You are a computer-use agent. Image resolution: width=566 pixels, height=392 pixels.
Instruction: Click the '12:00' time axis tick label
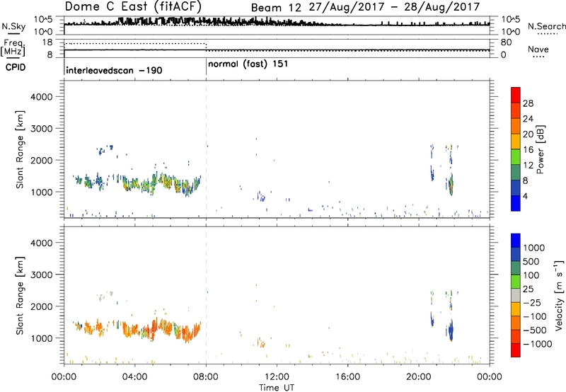click(277, 377)
